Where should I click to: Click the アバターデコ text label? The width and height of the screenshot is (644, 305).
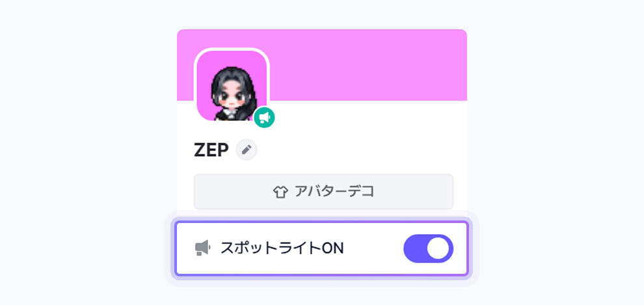click(x=334, y=192)
